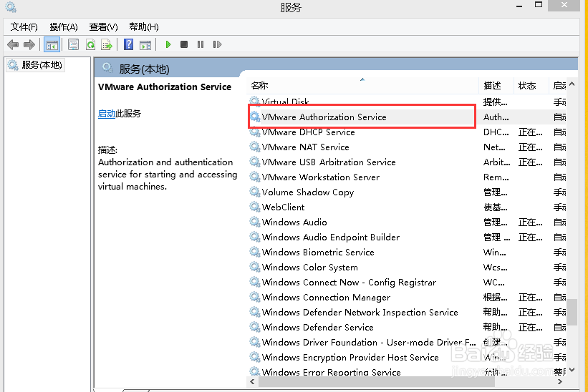The image size is (588, 392).
Task: Select Windows Connection Manager row
Action: (407, 298)
